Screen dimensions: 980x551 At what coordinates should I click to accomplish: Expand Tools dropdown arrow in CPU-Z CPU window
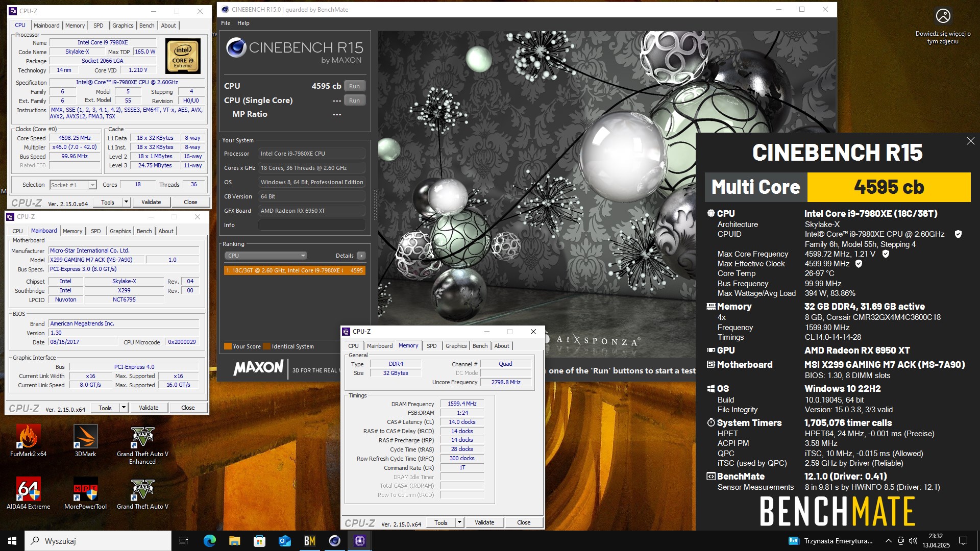(x=126, y=202)
